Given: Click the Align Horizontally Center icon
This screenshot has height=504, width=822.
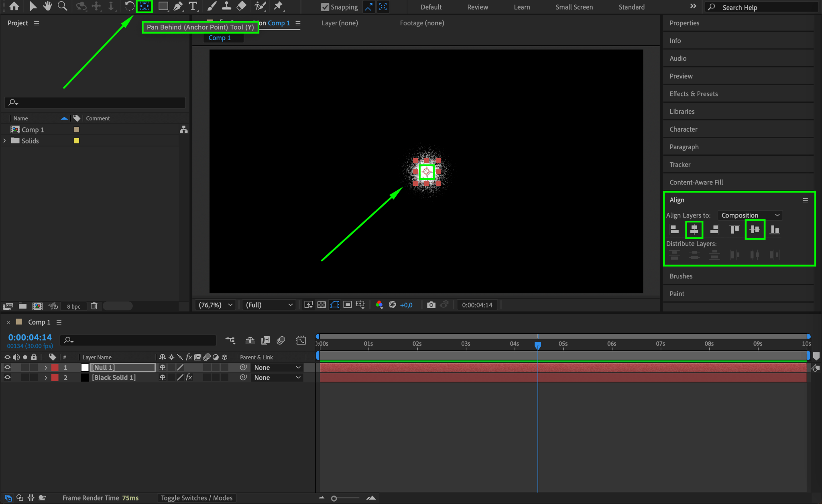Looking at the screenshot, I should (694, 230).
